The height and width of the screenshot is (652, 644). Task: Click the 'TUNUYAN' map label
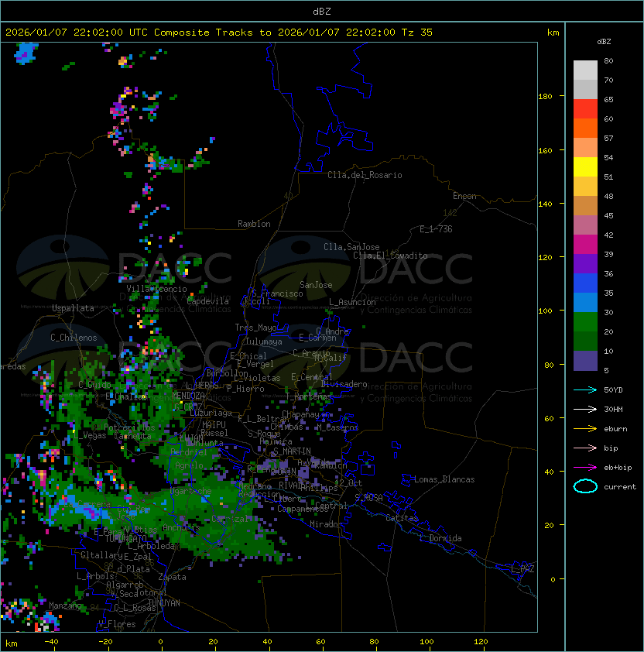tap(164, 603)
